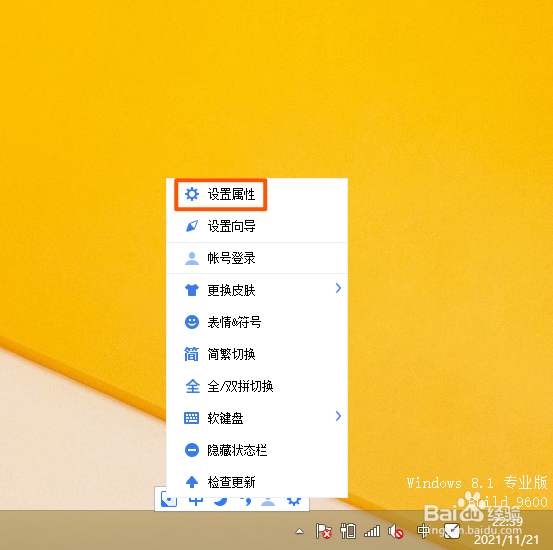The image size is (553, 550).
Task: Click the 中 language indicator in tray
Action: [x=423, y=531]
